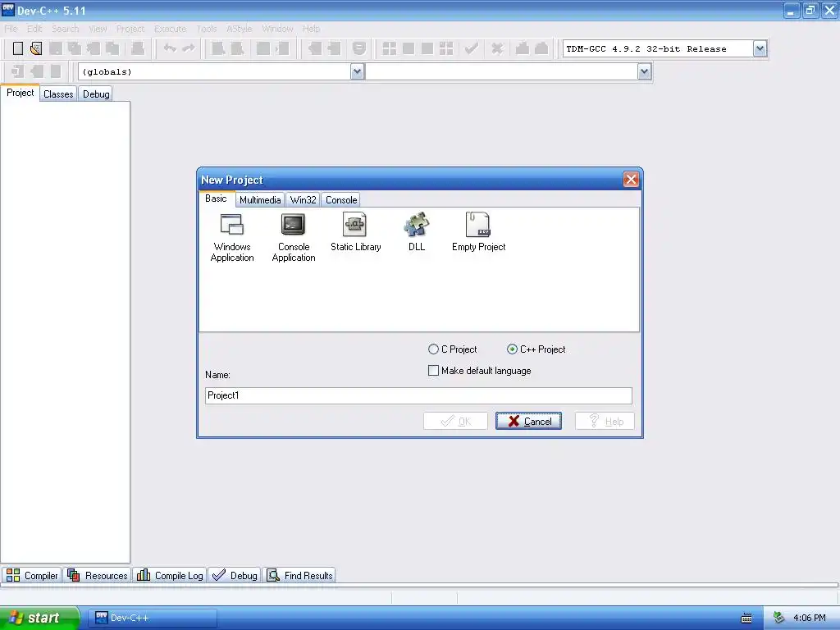Click the Replace toolbar icon
The width and height of the screenshot is (840, 630).
(x=237, y=48)
